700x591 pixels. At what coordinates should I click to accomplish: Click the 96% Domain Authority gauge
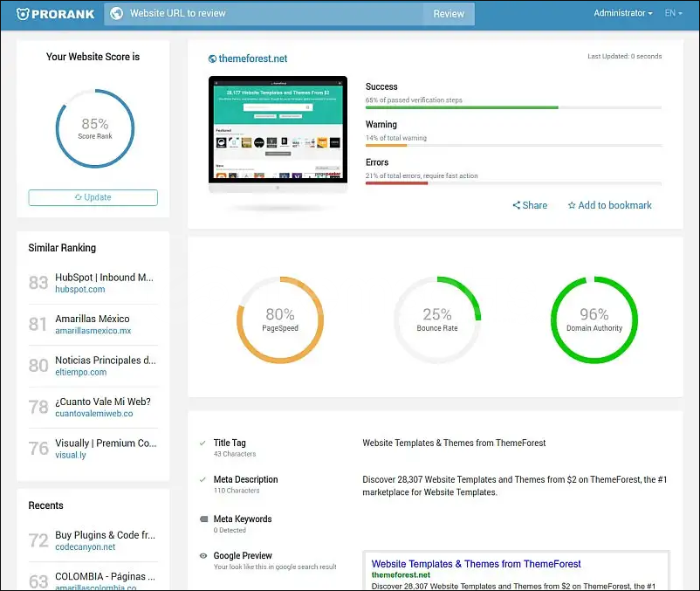[x=594, y=320]
